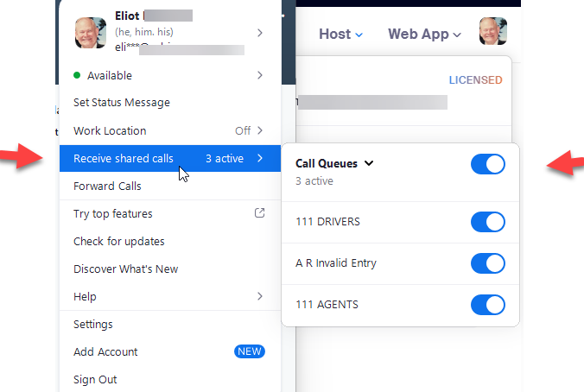Click the NEW badge next to Add Account
Image resolution: width=584 pixels, height=392 pixels.
249,351
